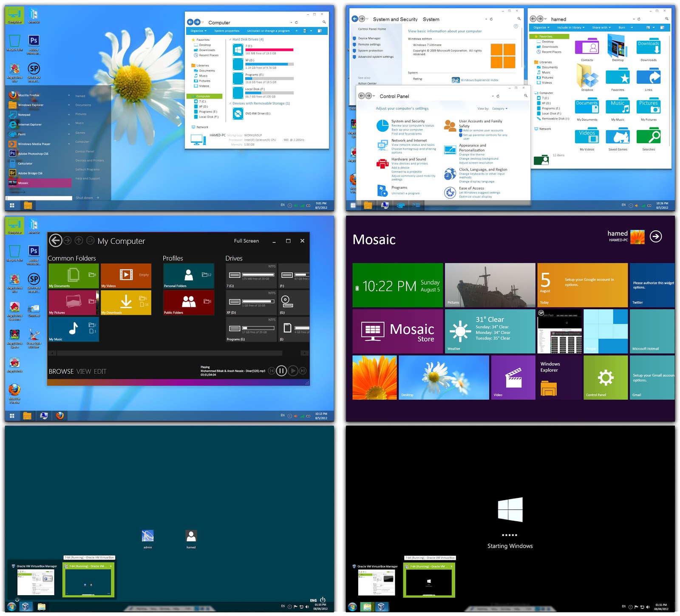Open the Share with dropdown
This screenshot has width=680, height=616.
point(601,27)
